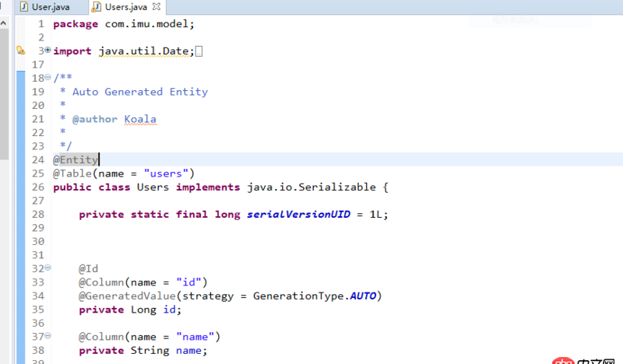
Task: Place cursor on the @Entity annotation
Action: click(x=76, y=159)
